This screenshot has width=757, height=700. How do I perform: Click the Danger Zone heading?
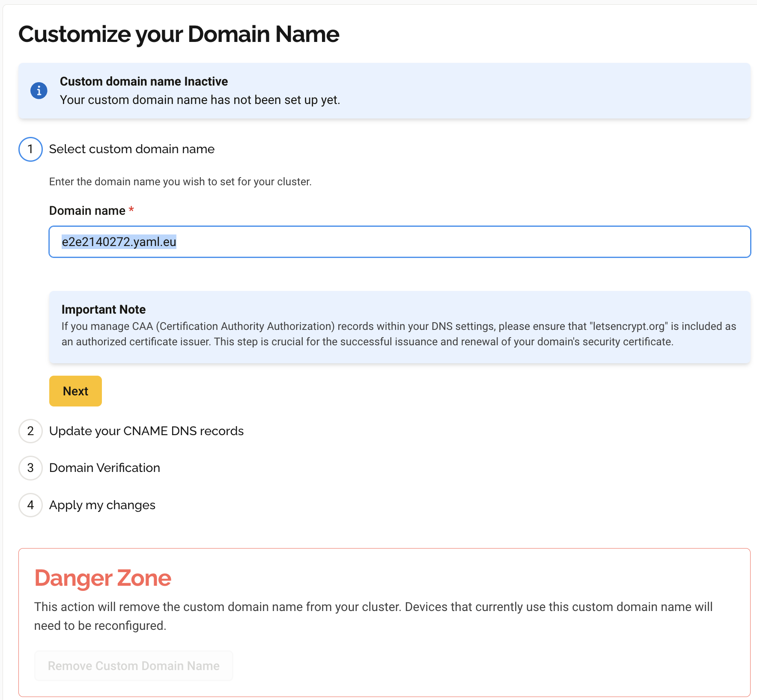click(103, 578)
